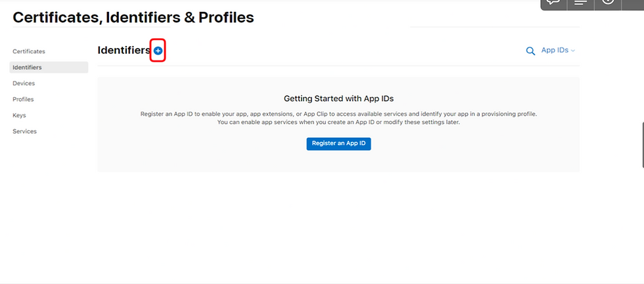
Task: Click the blue plus icon beside Identifiers
Action: 158,51
